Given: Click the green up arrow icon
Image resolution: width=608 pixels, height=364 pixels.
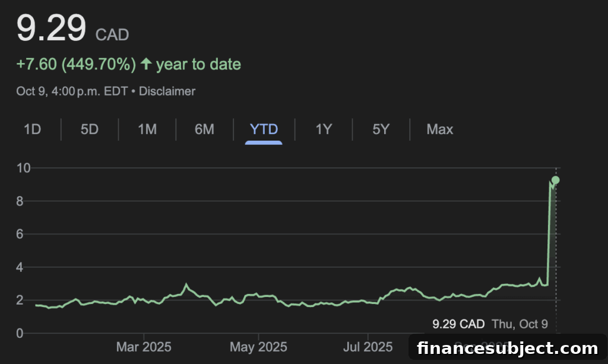Looking at the screenshot, I should [x=146, y=64].
